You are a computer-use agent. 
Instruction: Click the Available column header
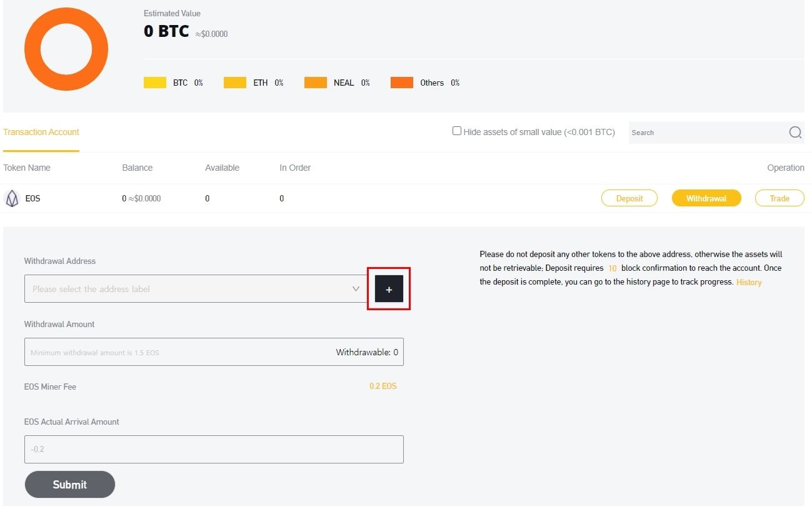tap(222, 168)
